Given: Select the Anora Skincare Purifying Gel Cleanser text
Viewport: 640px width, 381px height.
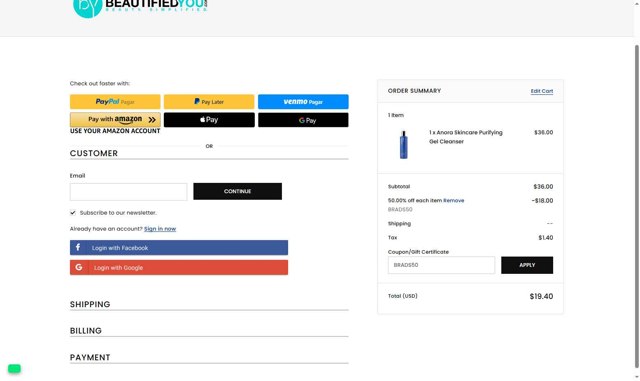Looking at the screenshot, I should (x=466, y=137).
